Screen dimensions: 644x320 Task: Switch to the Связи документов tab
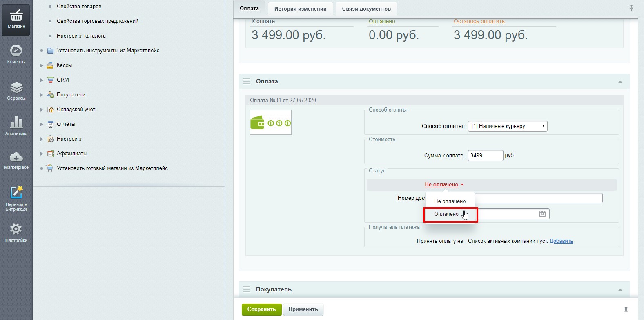366,9
